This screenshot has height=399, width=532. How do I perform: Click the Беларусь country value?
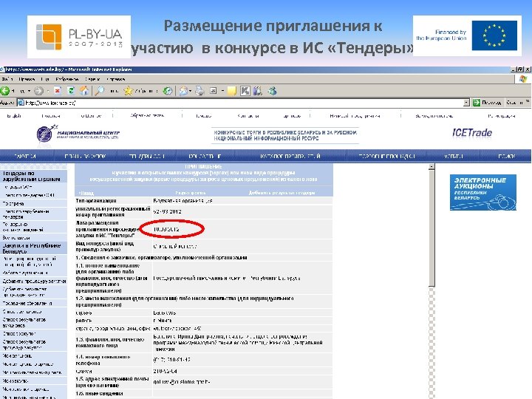[165, 313]
